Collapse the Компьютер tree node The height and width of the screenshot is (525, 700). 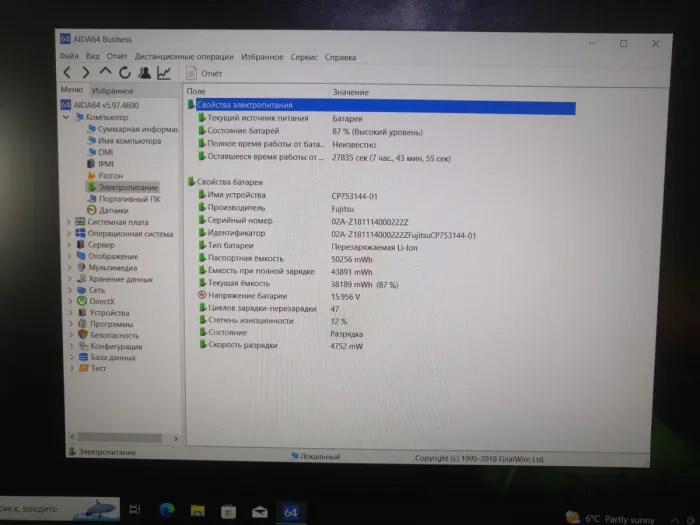click(x=67, y=117)
